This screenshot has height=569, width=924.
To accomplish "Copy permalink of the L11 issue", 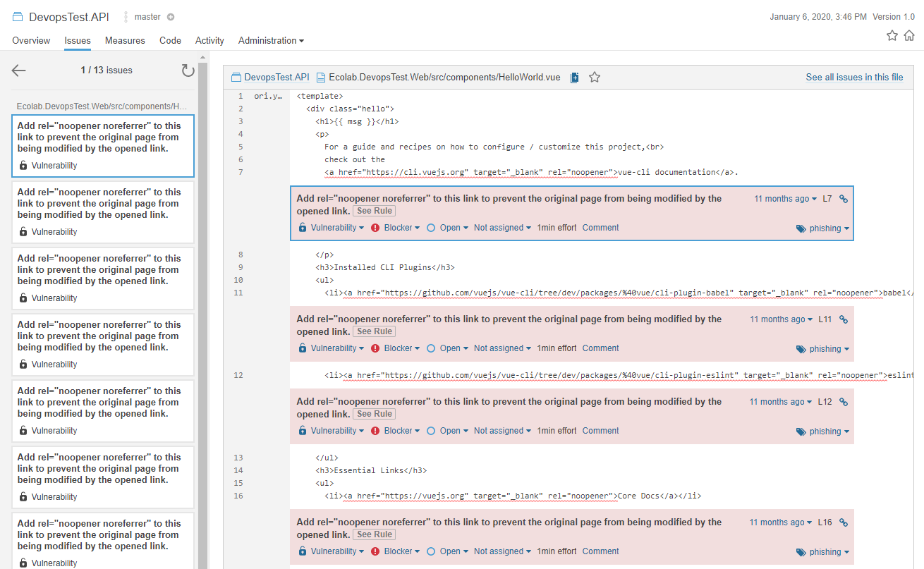I will (844, 319).
